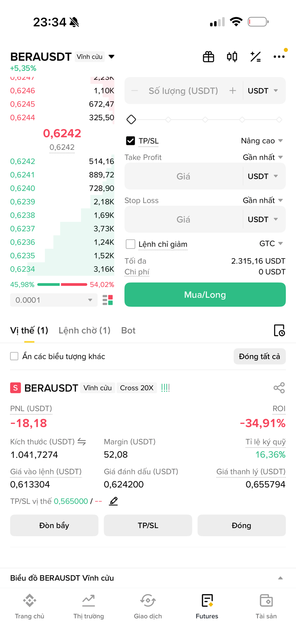296x644 pixels.
Task: Edit position TP/SL with pencil icon
Action: (x=114, y=501)
